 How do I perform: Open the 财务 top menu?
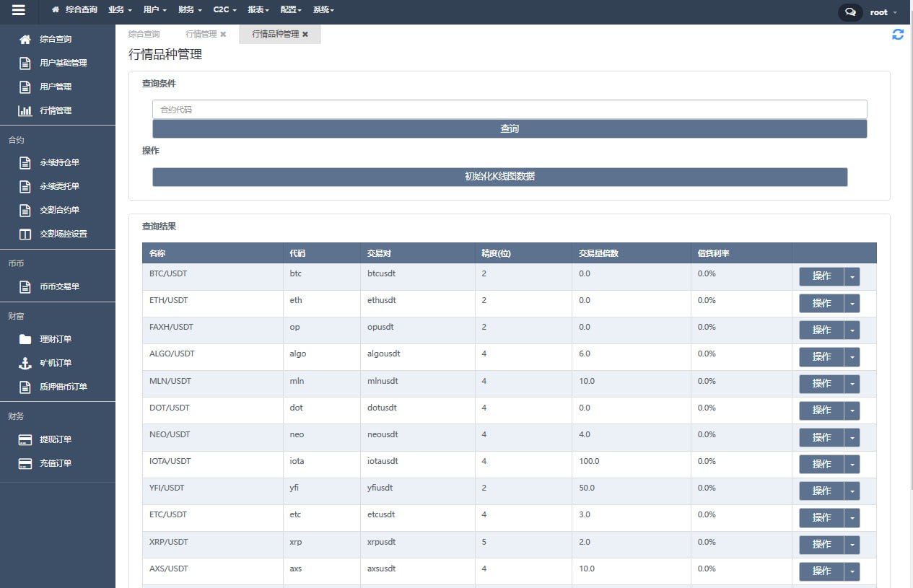pos(190,10)
